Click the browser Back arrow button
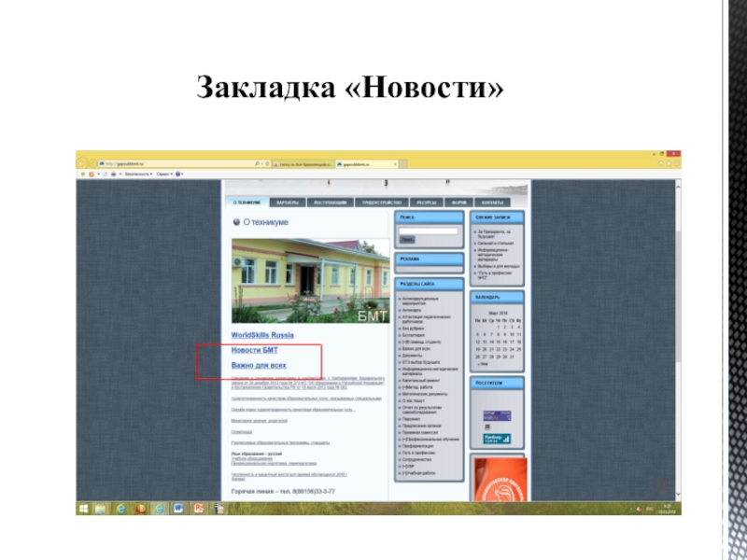 [82, 163]
